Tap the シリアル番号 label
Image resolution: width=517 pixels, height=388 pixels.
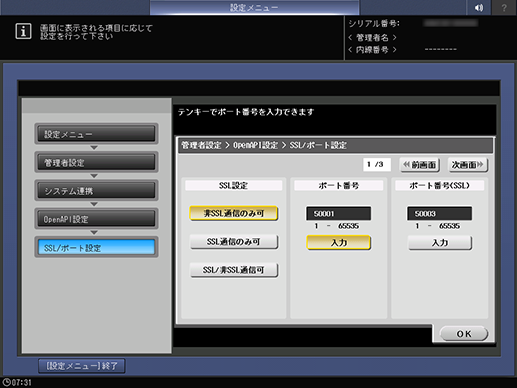click(374, 24)
